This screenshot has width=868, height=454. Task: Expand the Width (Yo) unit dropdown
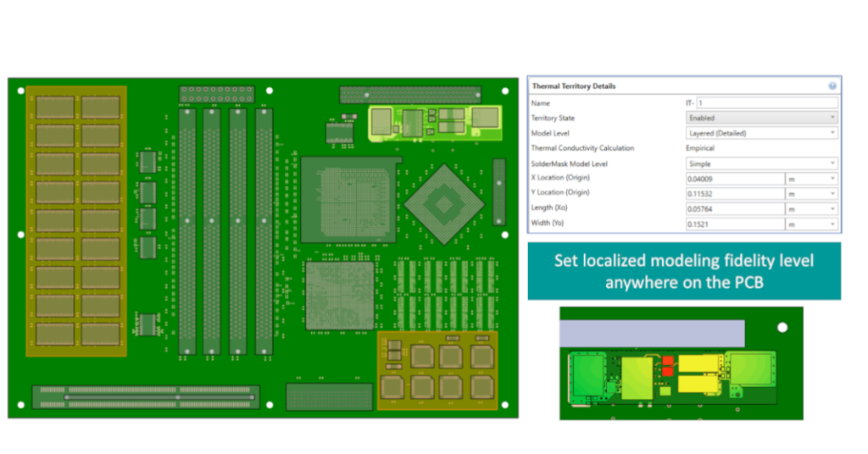tap(812, 224)
